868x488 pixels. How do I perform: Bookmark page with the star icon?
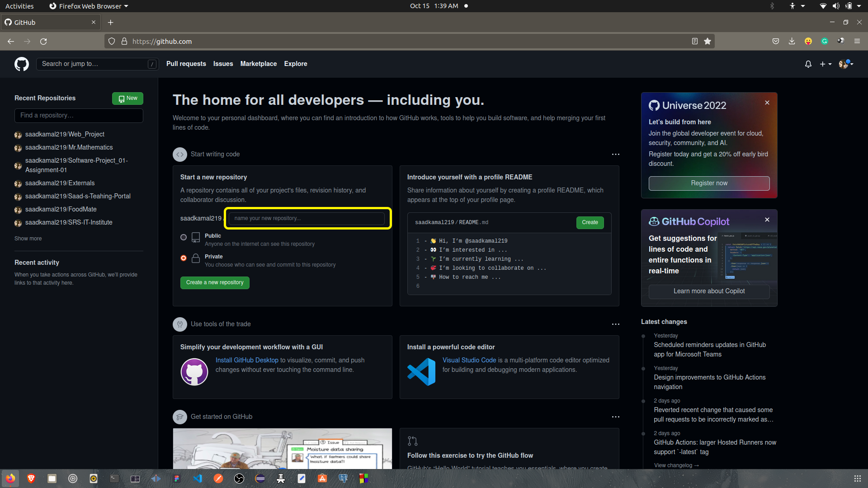708,41
